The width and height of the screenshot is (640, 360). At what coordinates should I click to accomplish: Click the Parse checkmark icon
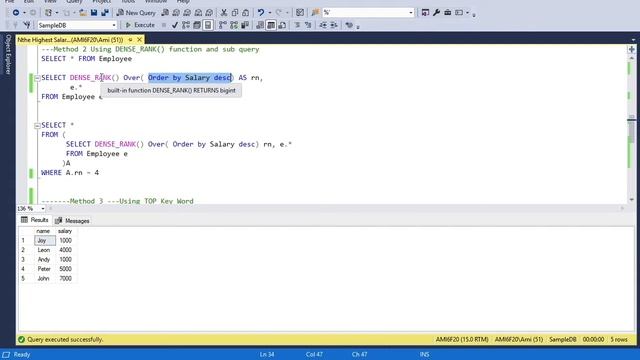point(175,25)
